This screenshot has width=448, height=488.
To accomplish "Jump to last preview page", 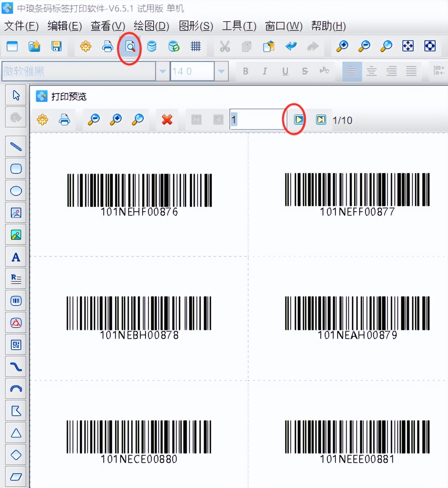I will point(321,120).
